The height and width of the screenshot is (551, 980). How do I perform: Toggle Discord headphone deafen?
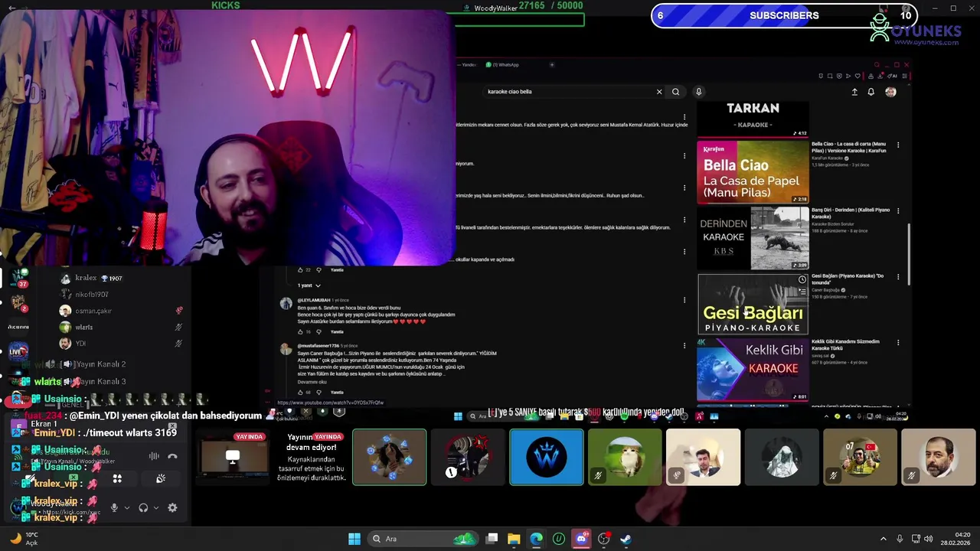tap(143, 507)
